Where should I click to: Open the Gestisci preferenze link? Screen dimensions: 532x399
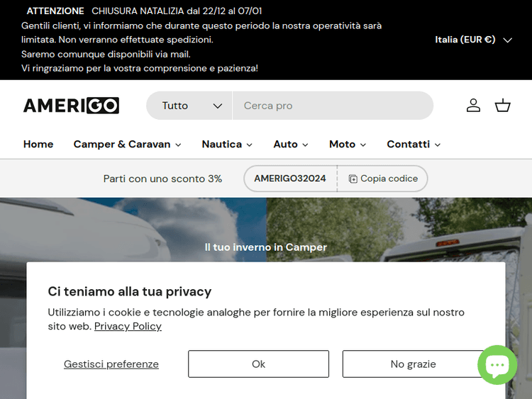(111, 364)
